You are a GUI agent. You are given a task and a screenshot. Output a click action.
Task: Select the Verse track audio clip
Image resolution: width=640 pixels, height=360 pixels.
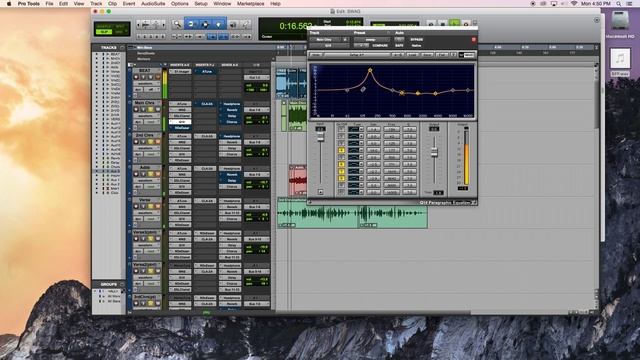(x=352, y=213)
